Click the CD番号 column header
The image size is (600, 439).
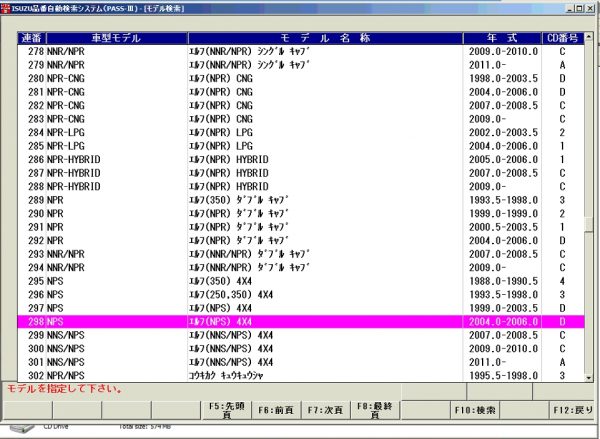(x=563, y=38)
